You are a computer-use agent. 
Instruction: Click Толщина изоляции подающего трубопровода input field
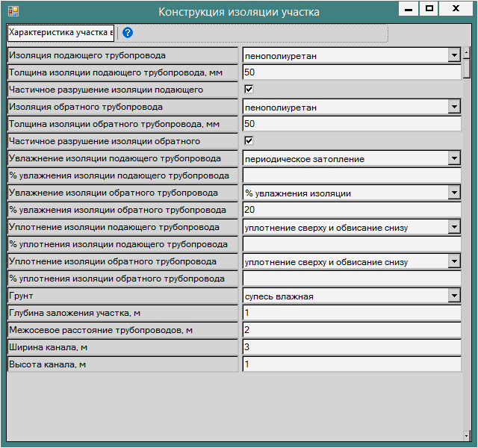point(351,72)
